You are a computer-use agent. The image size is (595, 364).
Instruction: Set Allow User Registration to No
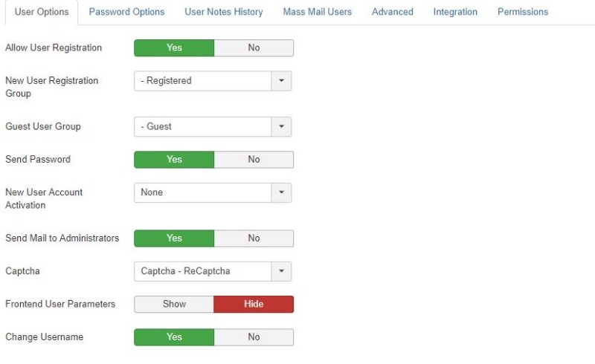tap(254, 48)
